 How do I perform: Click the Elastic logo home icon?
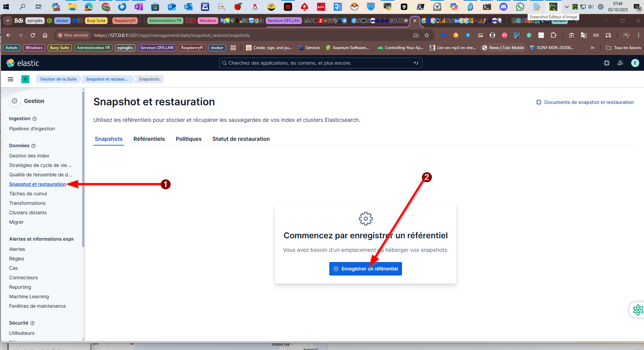[11, 63]
